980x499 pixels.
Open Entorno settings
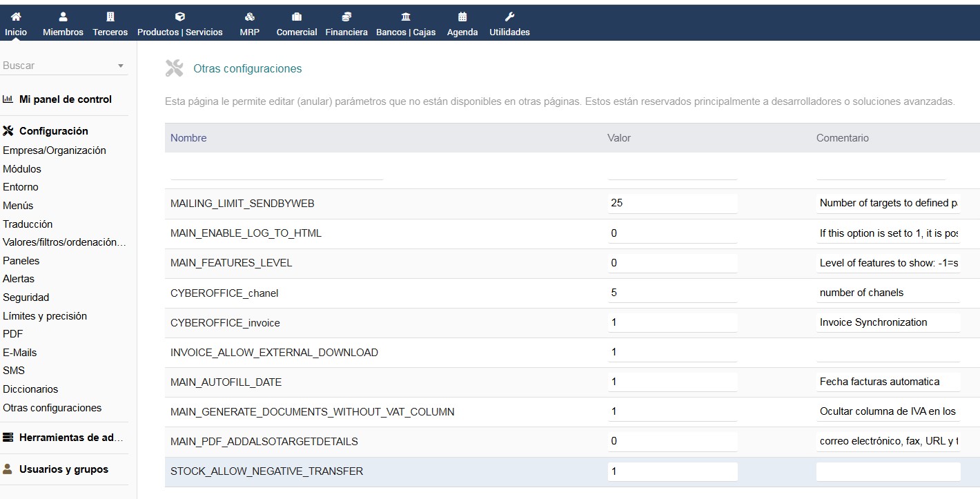tap(21, 187)
